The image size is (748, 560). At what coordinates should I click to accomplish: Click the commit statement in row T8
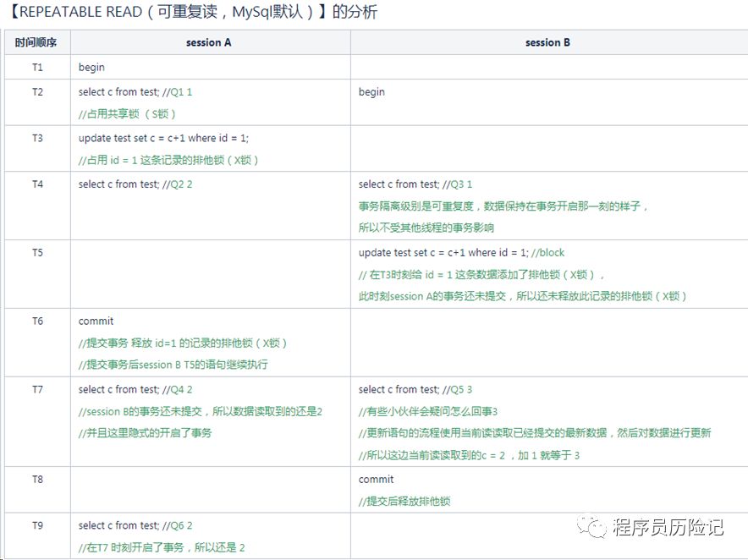(375, 478)
